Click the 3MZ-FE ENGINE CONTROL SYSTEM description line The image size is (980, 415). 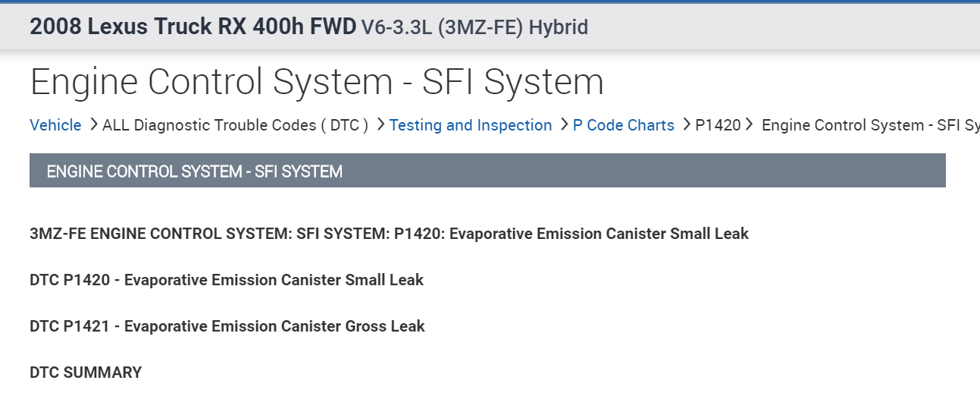389,234
